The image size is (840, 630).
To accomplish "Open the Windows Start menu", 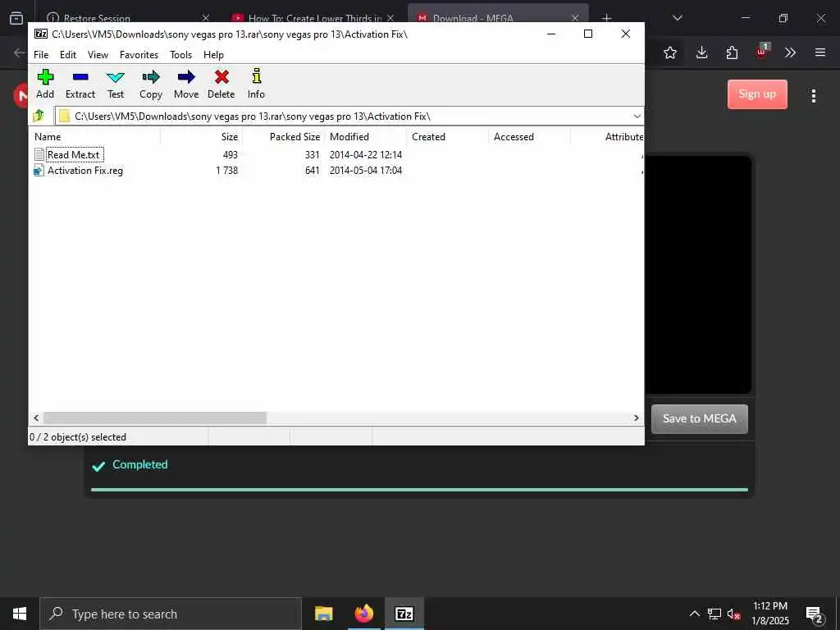I will [20, 614].
